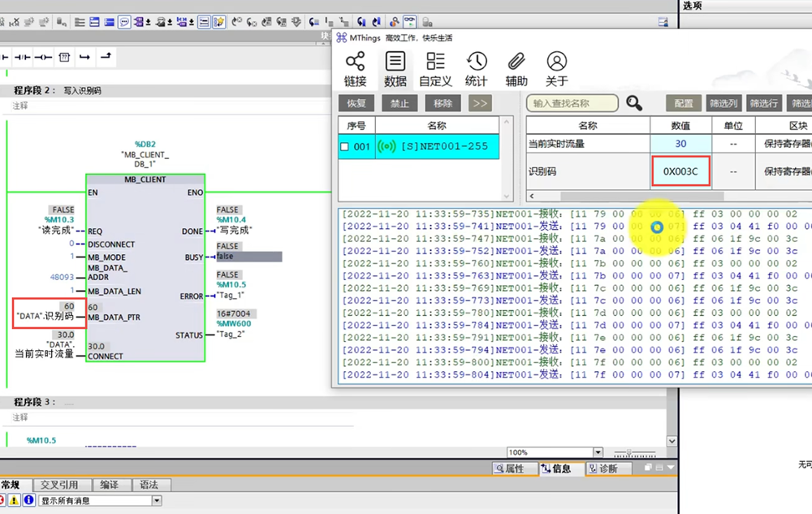812x514 pixels.
Task: Toggle the info message filter icon
Action: point(28,501)
